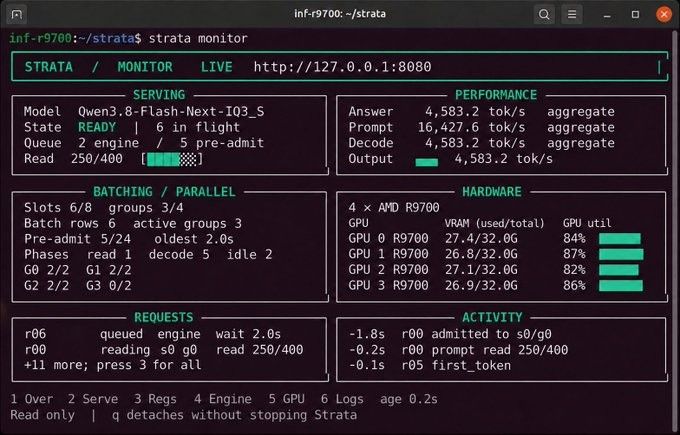Click the http://127.0.0.1:8080 URL
The height and width of the screenshot is (435, 680).
click(342, 67)
